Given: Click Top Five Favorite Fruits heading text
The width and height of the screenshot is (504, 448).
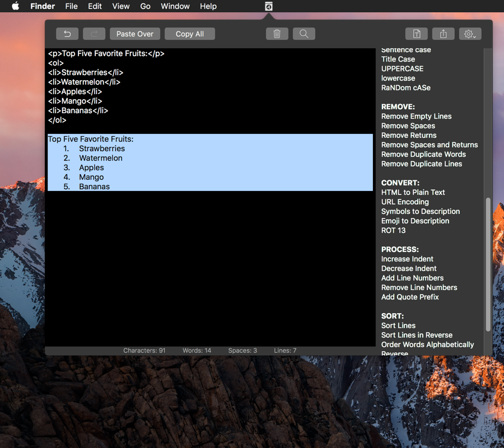Looking at the screenshot, I should point(91,139).
